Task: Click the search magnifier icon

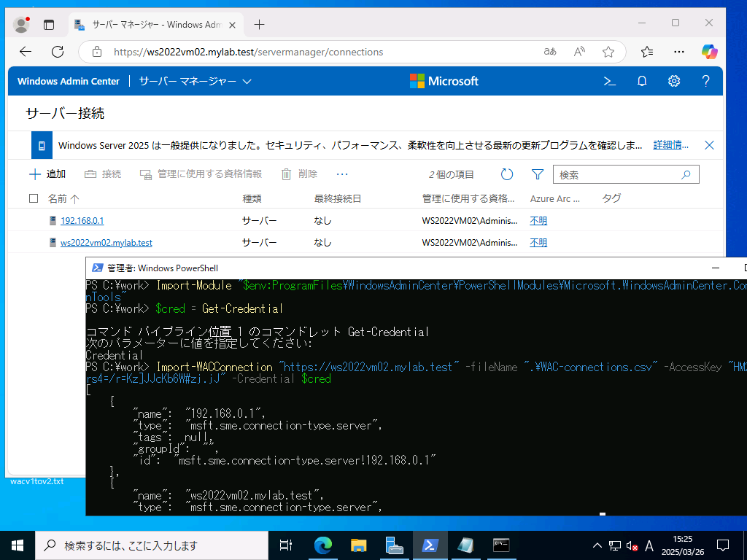Action: coord(686,175)
